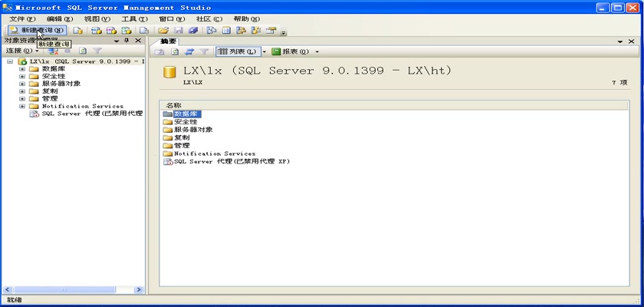Open the toolbar options overflow arrow
Screen dimensions: 644x307
coord(284,32)
